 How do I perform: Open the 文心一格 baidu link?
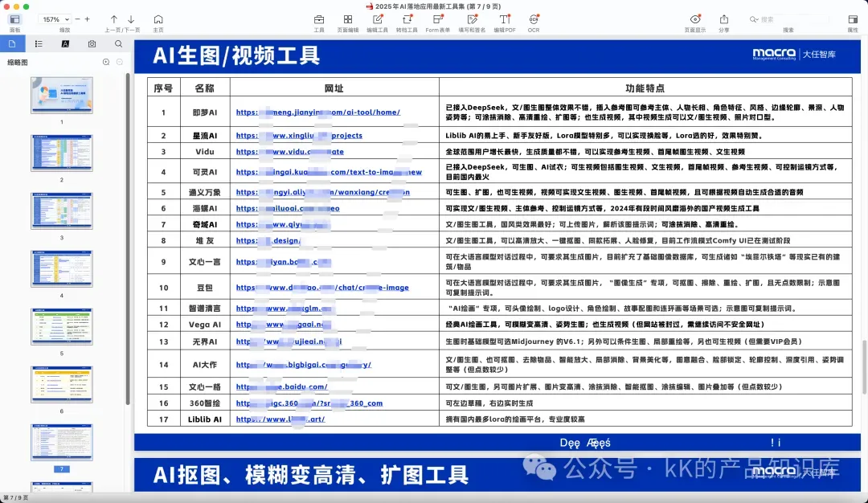[x=282, y=386]
